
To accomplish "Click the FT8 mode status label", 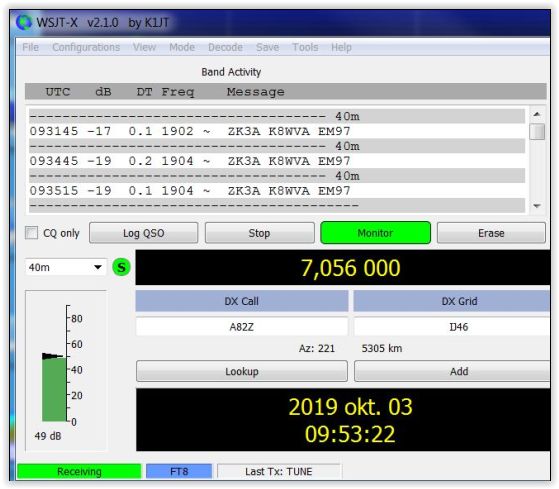I will 179,472.
